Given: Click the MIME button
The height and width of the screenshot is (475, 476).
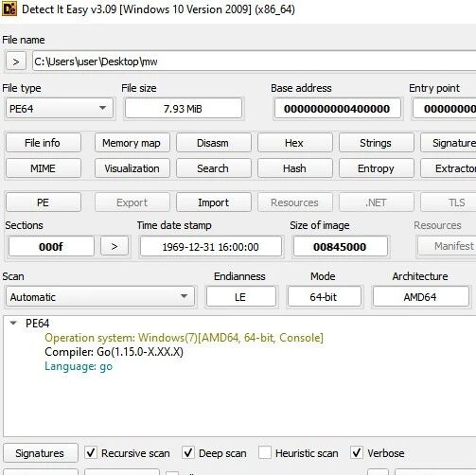Looking at the screenshot, I should coord(44,168).
